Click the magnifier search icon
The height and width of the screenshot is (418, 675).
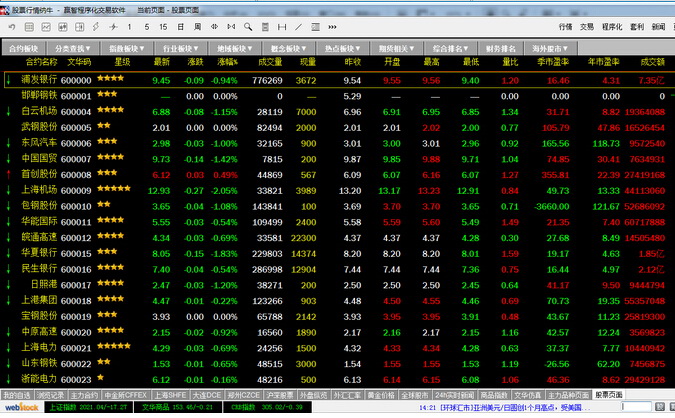pyautogui.click(x=248, y=27)
